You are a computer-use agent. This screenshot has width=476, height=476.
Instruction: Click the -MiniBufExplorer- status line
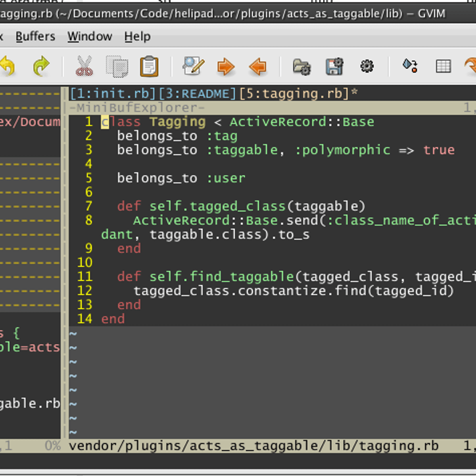[272, 107]
